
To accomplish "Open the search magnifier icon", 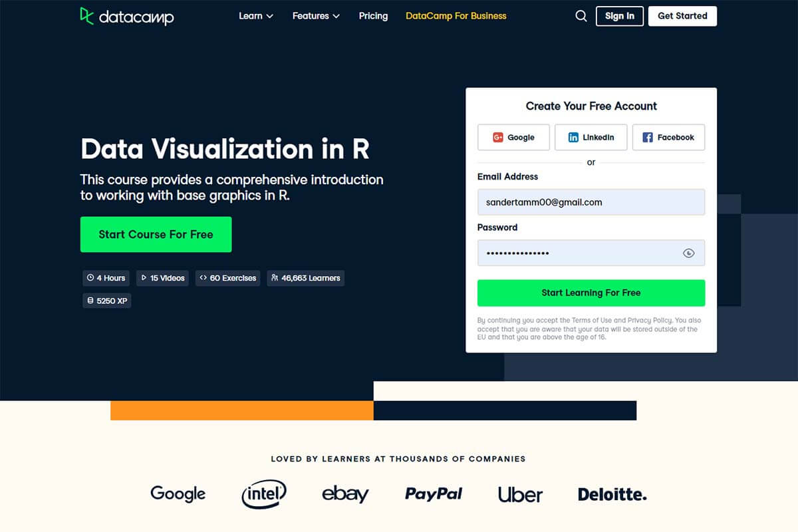I will click(x=581, y=16).
